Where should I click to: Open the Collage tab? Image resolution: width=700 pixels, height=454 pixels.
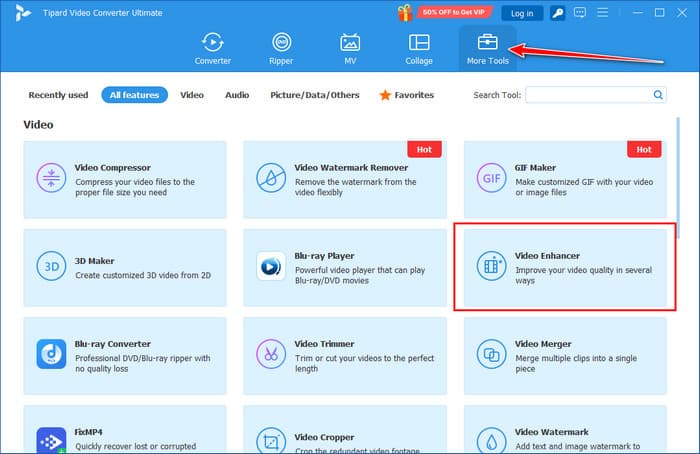(x=419, y=48)
